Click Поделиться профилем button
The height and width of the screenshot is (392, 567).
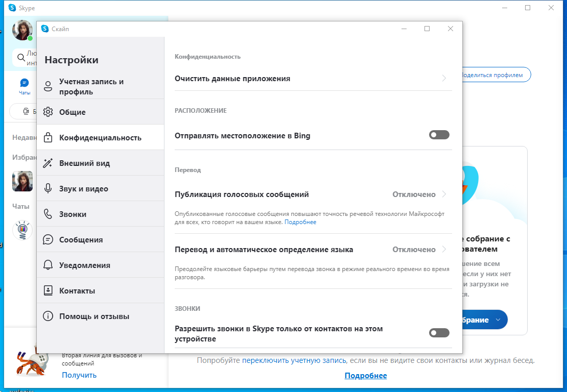coord(496,75)
